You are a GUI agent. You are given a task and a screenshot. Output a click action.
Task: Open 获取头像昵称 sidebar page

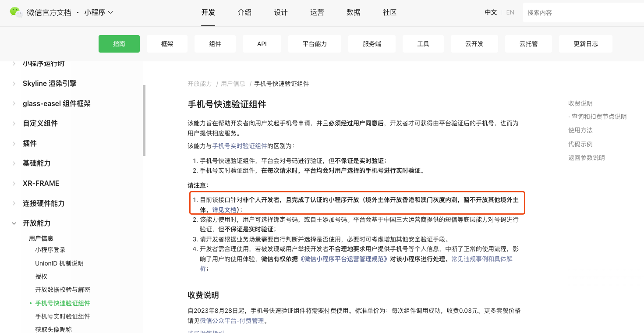click(53, 329)
